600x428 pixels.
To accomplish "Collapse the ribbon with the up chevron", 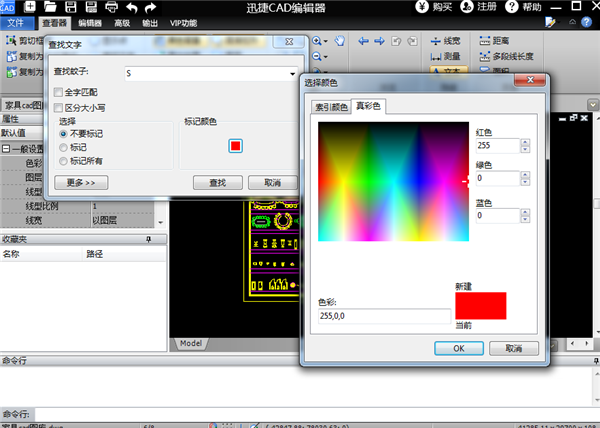I will (x=572, y=22).
